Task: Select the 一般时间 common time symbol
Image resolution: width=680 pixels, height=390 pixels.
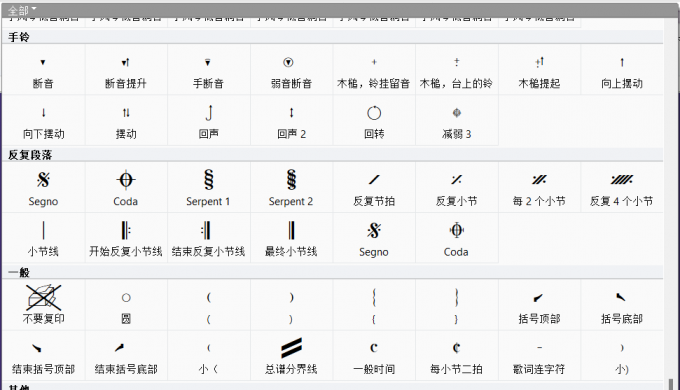Action: (x=374, y=356)
